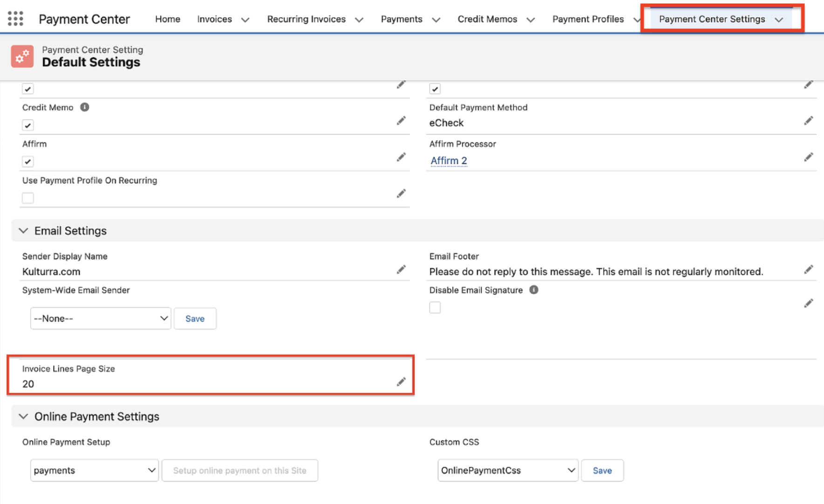This screenshot has height=504, width=824.
Task: Open System-Wide Email Sender dropdown
Action: 101,319
